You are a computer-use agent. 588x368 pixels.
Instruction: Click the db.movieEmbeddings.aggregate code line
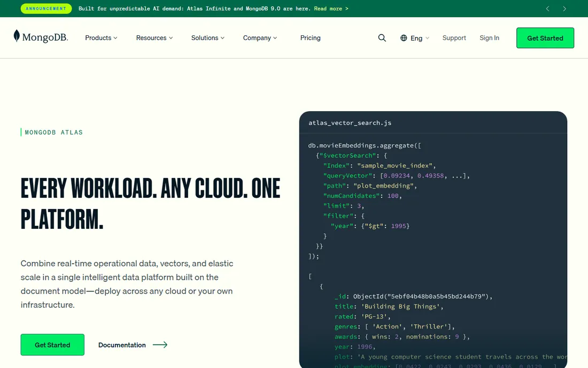point(365,145)
